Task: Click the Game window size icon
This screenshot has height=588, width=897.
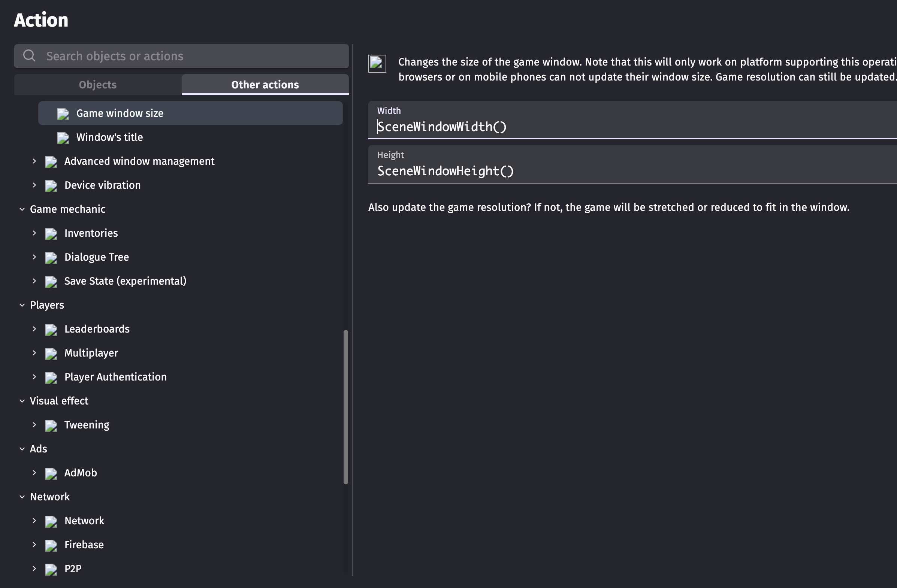Action: coord(63,114)
